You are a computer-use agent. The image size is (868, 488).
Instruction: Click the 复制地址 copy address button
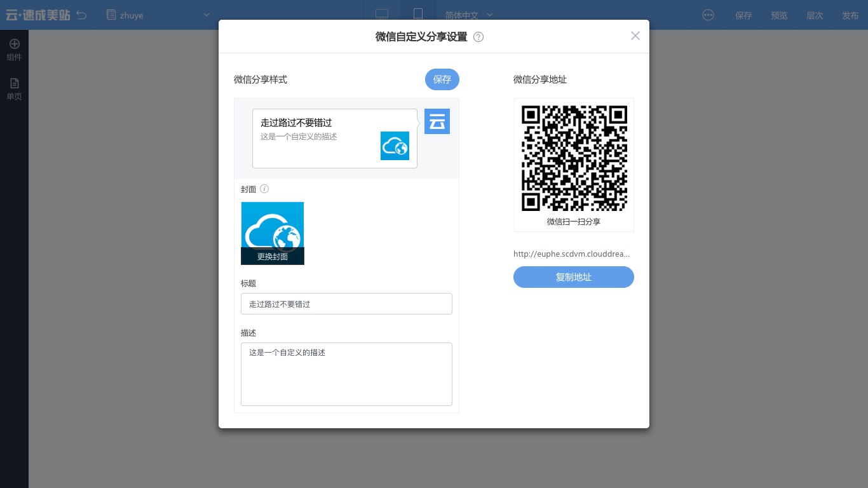(573, 277)
